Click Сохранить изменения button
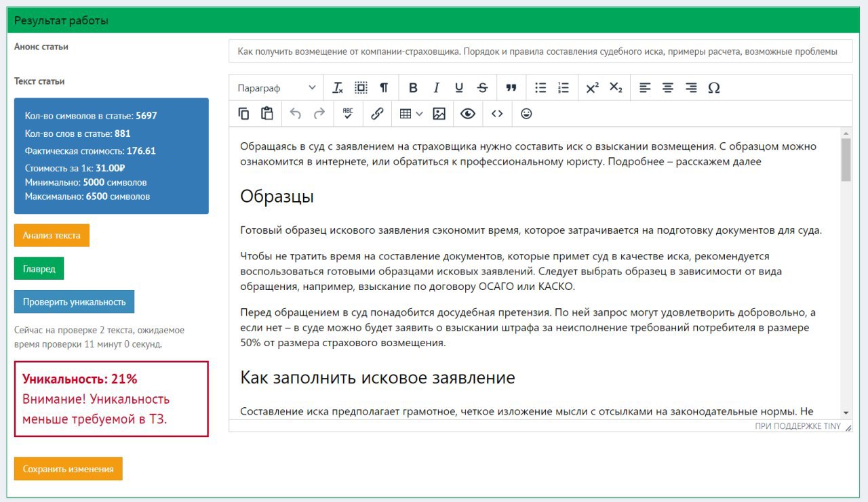The image size is (868, 502). [x=68, y=469]
